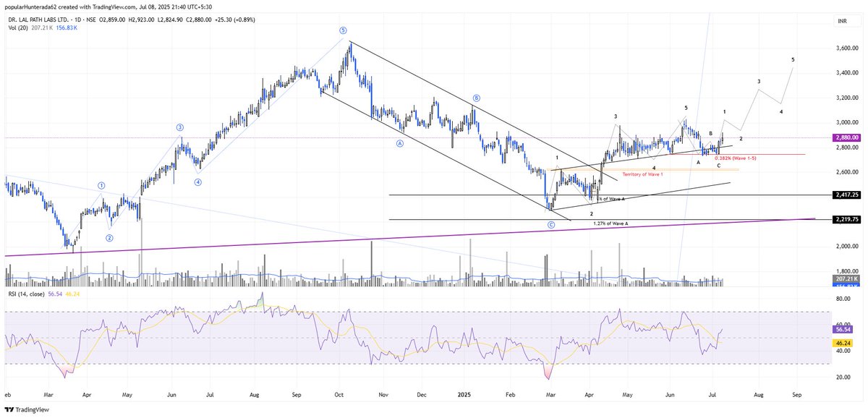This screenshot has width=868, height=418.
Task: Click the uncircled C corrective wave label
Action: pos(718,166)
